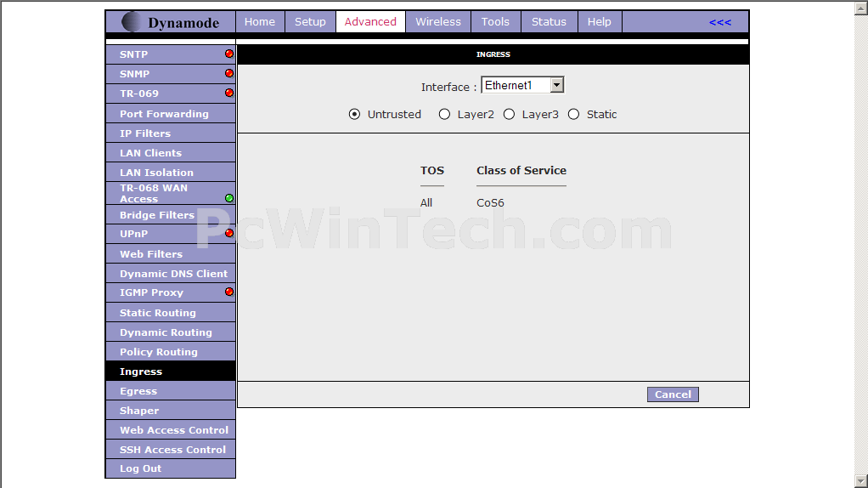The image size is (868, 488).
Task: Open Dynamic DNS Client page
Action: coord(170,273)
